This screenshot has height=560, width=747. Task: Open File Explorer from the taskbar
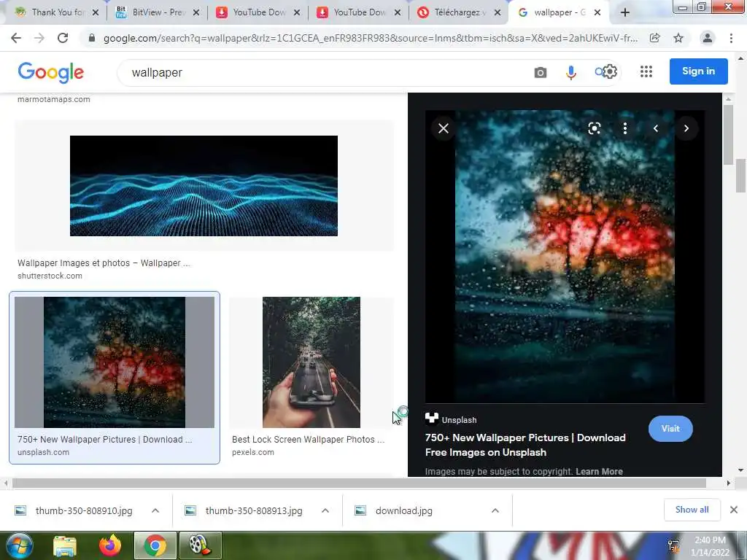click(65, 545)
